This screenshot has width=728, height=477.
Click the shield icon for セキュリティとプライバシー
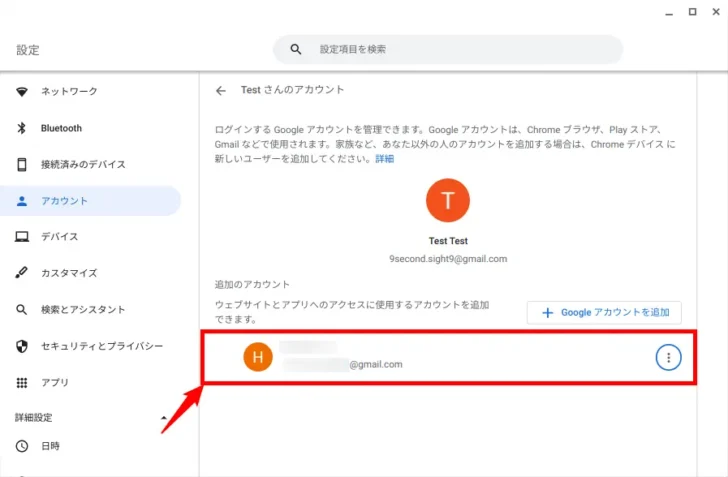click(21, 346)
